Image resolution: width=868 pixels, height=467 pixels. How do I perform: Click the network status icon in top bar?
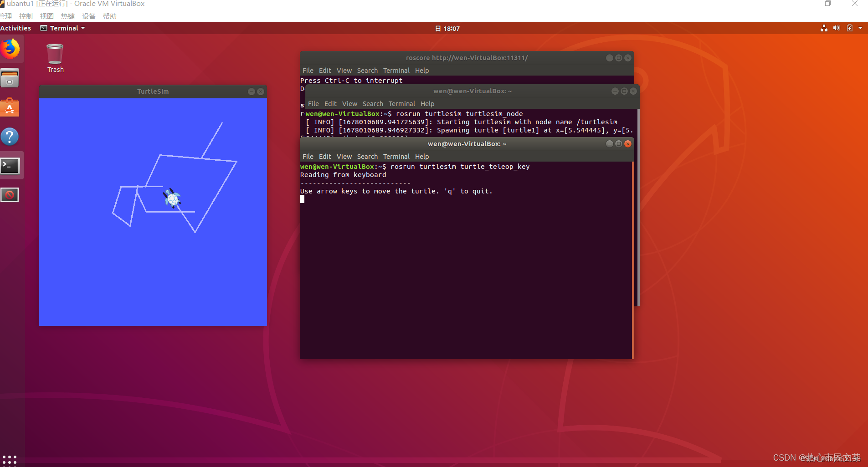pyautogui.click(x=824, y=28)
